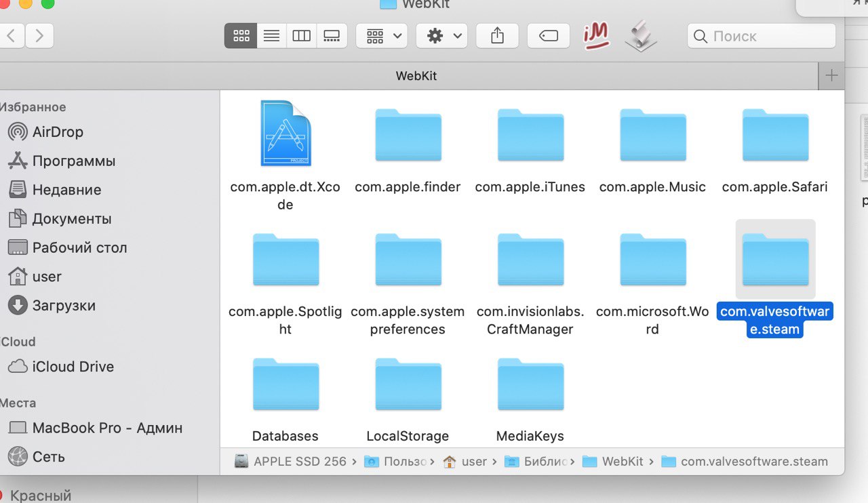
Task: Switch to column view mode
Action: tap(301, 36)
